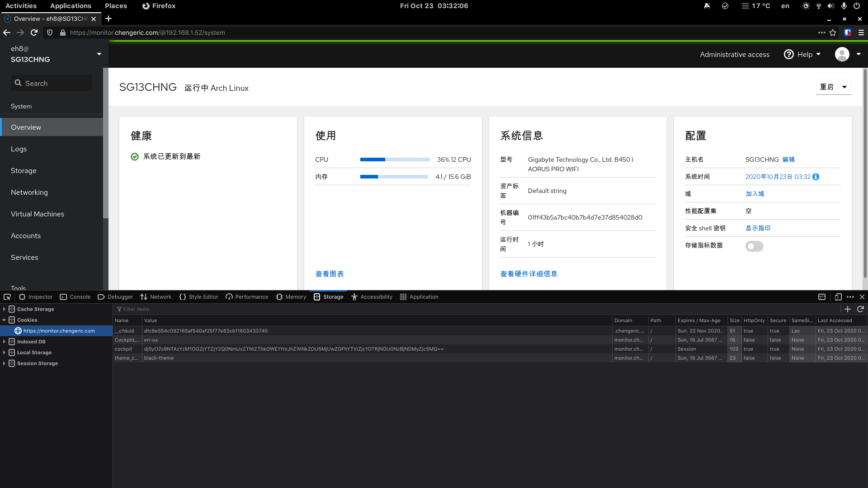Click the element picker icon in devtools
This screenshot has height=488, width=868.
(7, 297)
